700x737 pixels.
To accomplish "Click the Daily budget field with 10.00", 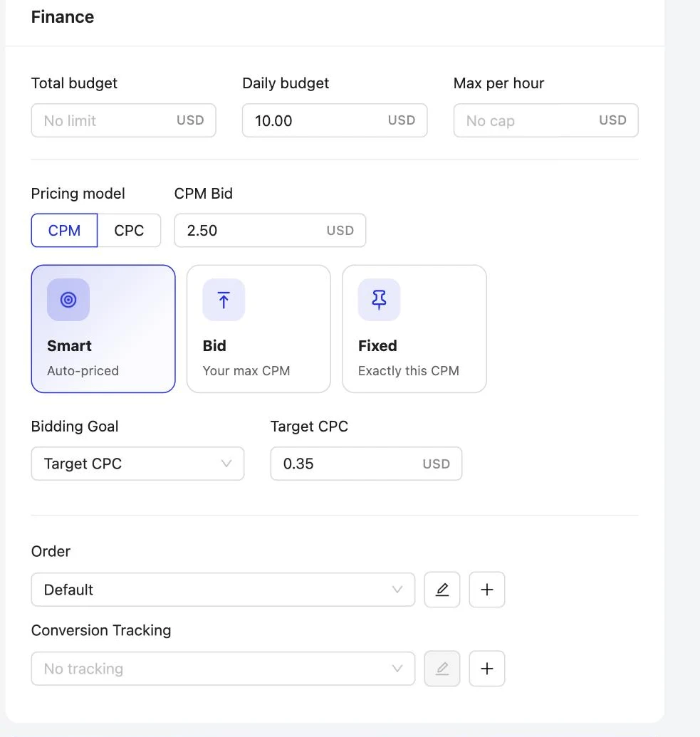I will pos(335,120).
